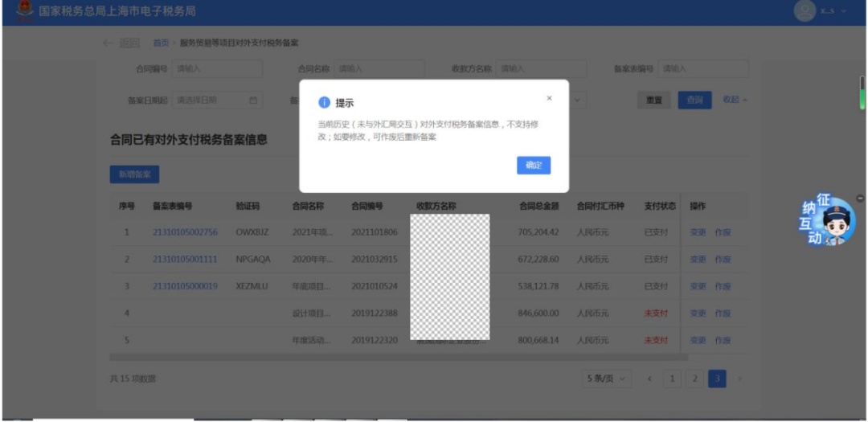Select current page 3
Screen dimensions: 868x422
718,379
